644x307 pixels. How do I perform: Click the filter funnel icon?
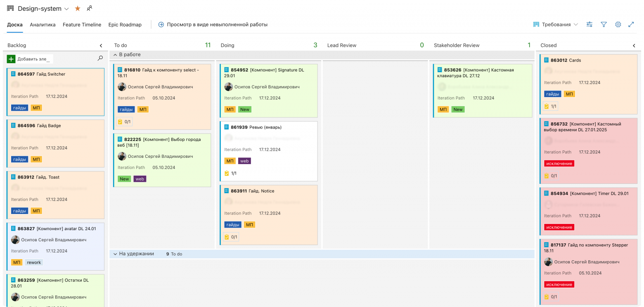tap(604, 25)
